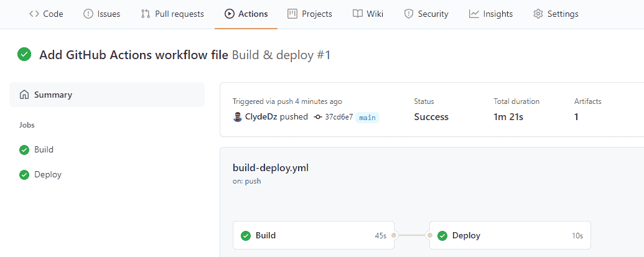
Task: Click the on: push trigger text
Action: [247, 181]
